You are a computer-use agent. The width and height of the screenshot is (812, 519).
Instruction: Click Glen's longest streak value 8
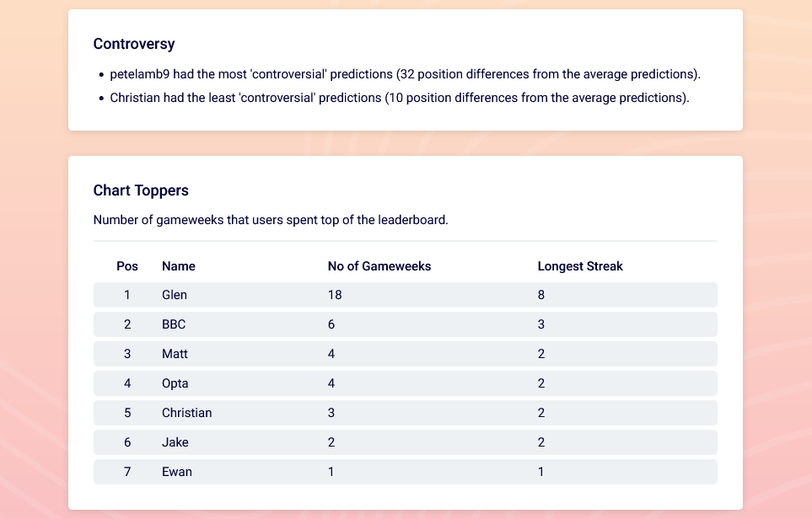tap(541, 295)
